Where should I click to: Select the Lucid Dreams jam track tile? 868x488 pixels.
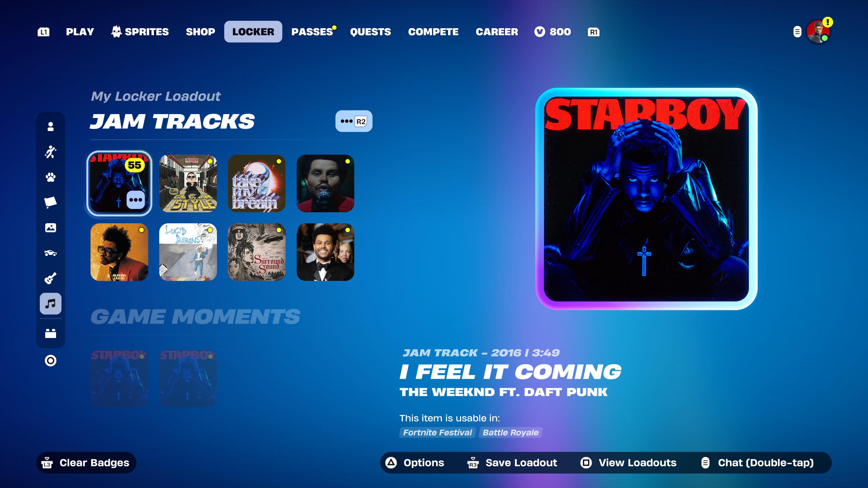(188, 252)
